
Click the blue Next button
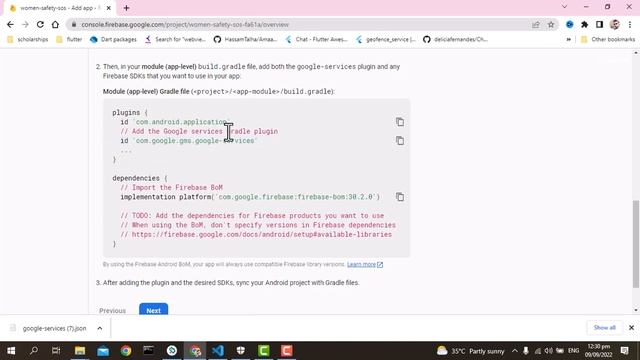pyautogui.click(x=153, y=310)
